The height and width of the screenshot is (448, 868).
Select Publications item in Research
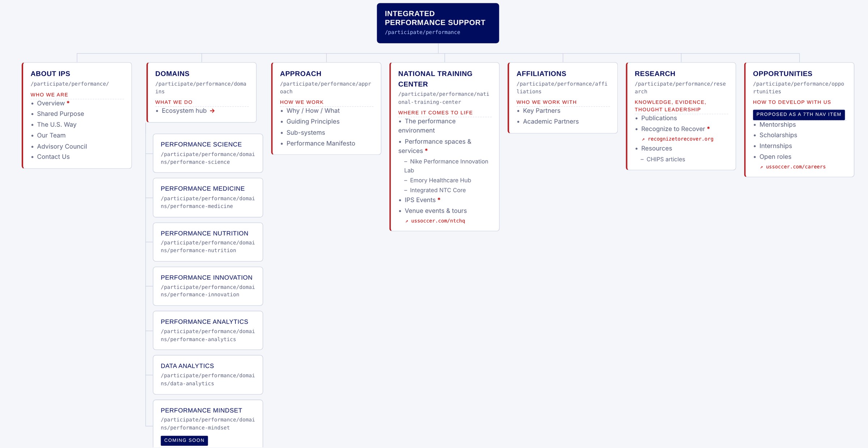(659, 118)
